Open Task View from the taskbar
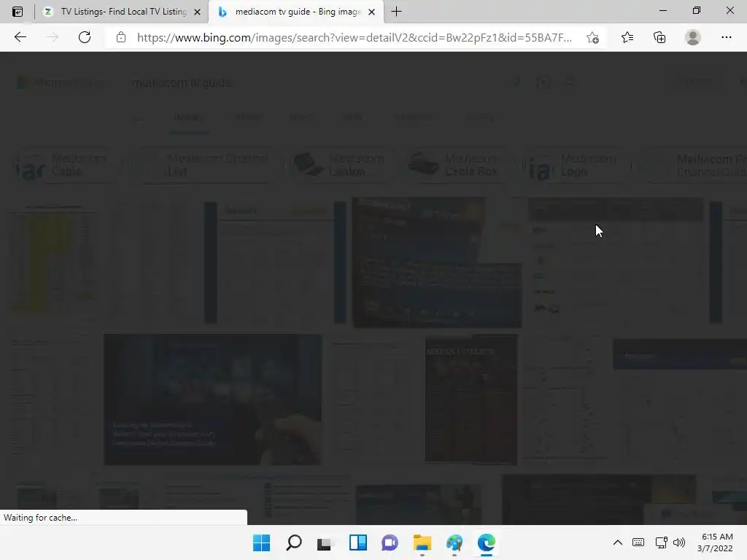The image size is (747, 560). pyautogui.click(x=325, y=542)
